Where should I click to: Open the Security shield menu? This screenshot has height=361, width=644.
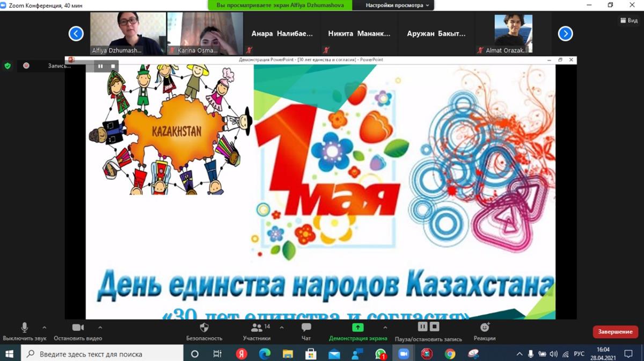pyautogui.click(x=204, y=328)
